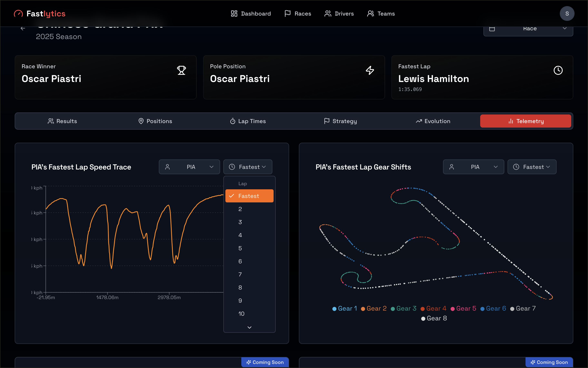
Task: Open the Dashboard nav item
Action: tap(251, 14)
